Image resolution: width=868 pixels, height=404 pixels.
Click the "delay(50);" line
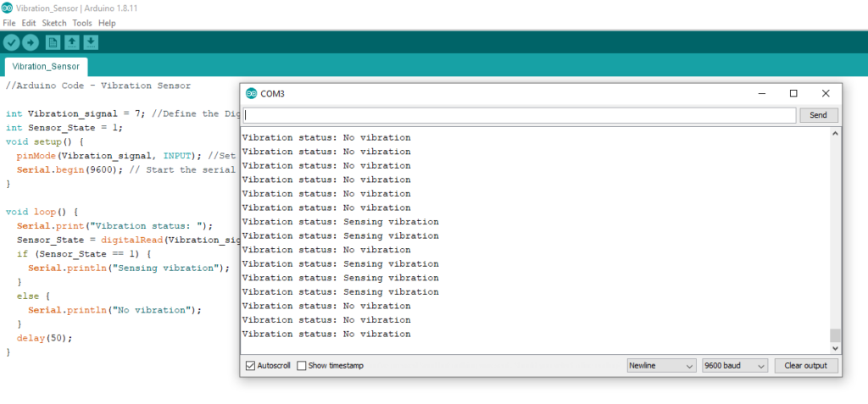point(44,338)
